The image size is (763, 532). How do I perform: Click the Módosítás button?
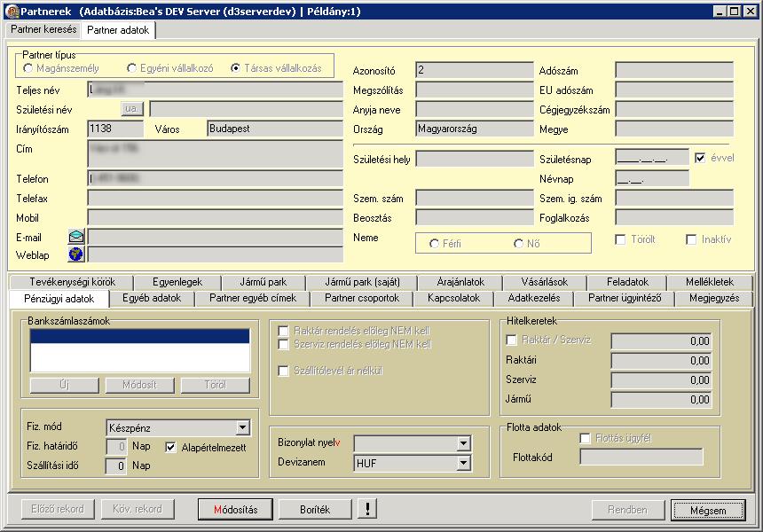coord(235,510)
